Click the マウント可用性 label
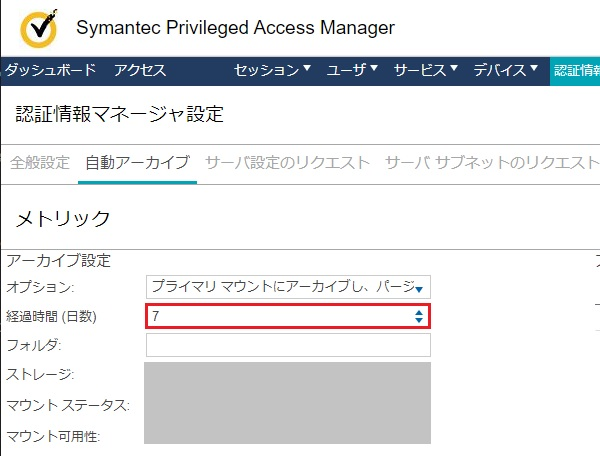This screenshot has width=600, height=456. click(53, 436)
